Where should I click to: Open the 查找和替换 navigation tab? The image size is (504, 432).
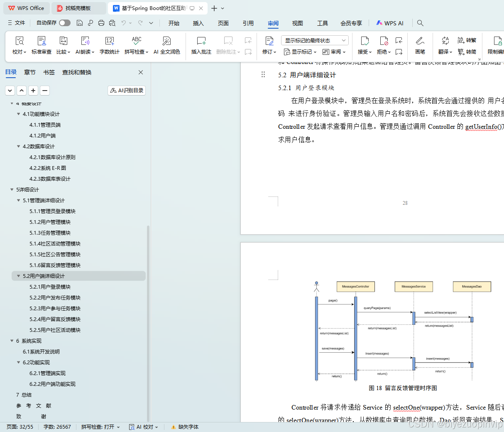point(77,72)
